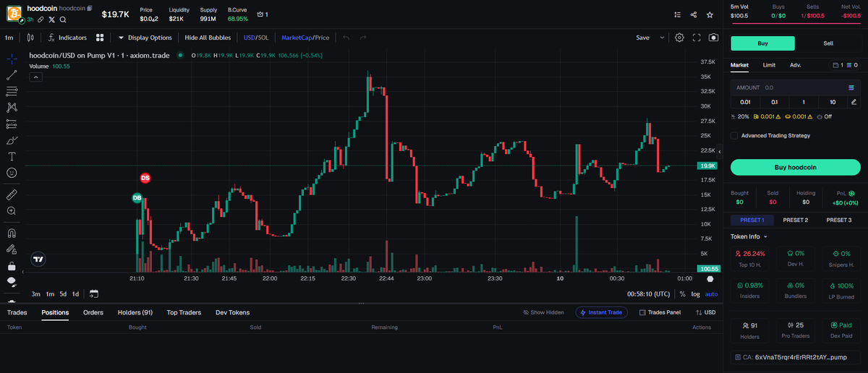Toggle magnet snapping mode
Image resolution: width=868 pixels, height=373 pixels.
click(x=12, y=233)
